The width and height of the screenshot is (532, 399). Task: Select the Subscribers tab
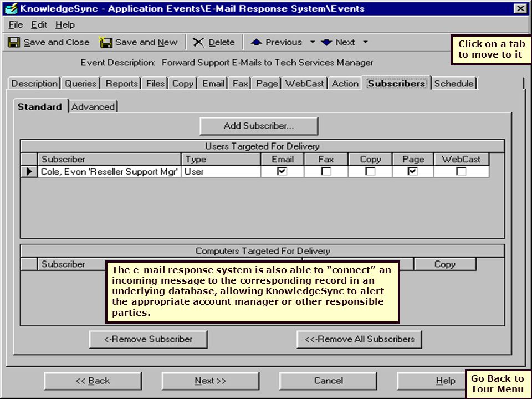(x=396, y=84)
